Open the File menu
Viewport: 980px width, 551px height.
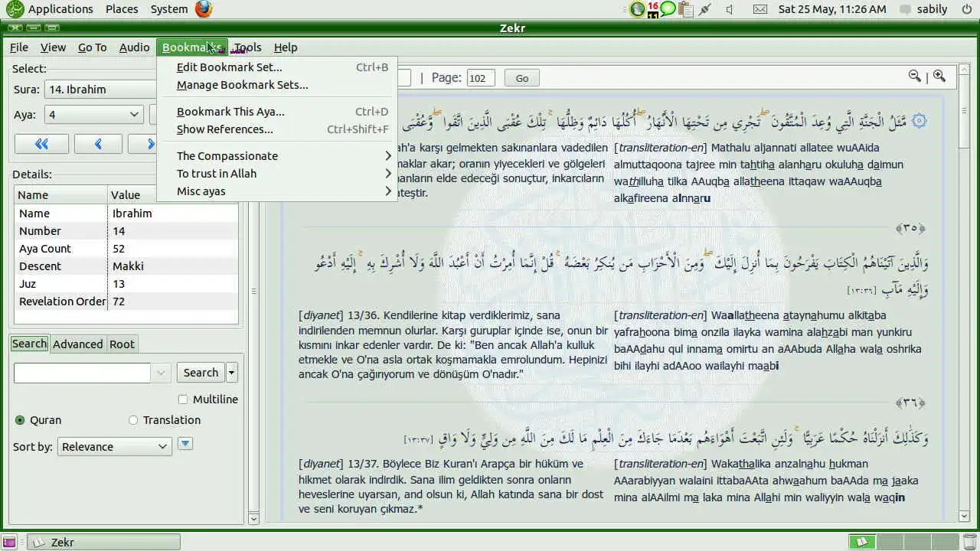[x=19, y=47]
